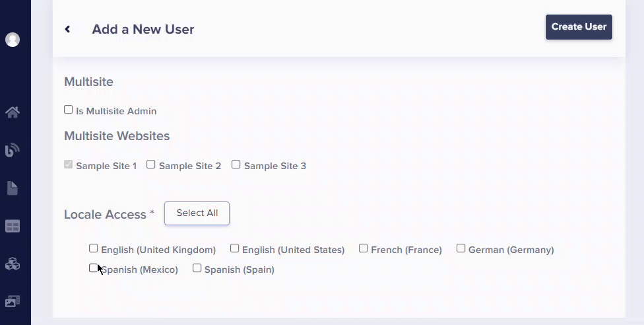Enable the Is Multisite Admin checkbox

pyautogui.click(x=69, y=110)
